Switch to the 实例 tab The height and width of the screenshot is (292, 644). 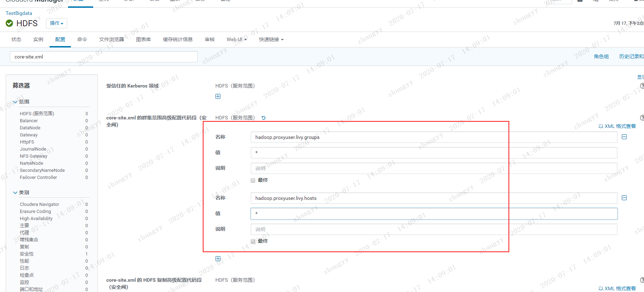click(38, 39)
